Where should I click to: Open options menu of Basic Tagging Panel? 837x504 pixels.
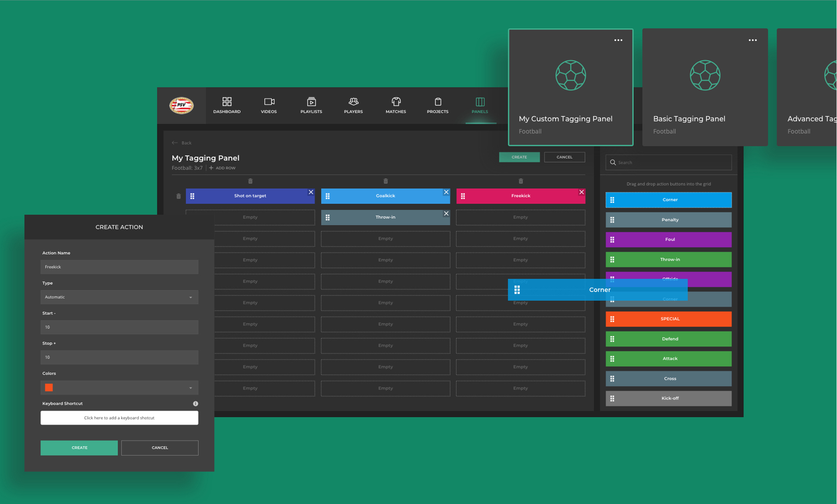[752, 40]
